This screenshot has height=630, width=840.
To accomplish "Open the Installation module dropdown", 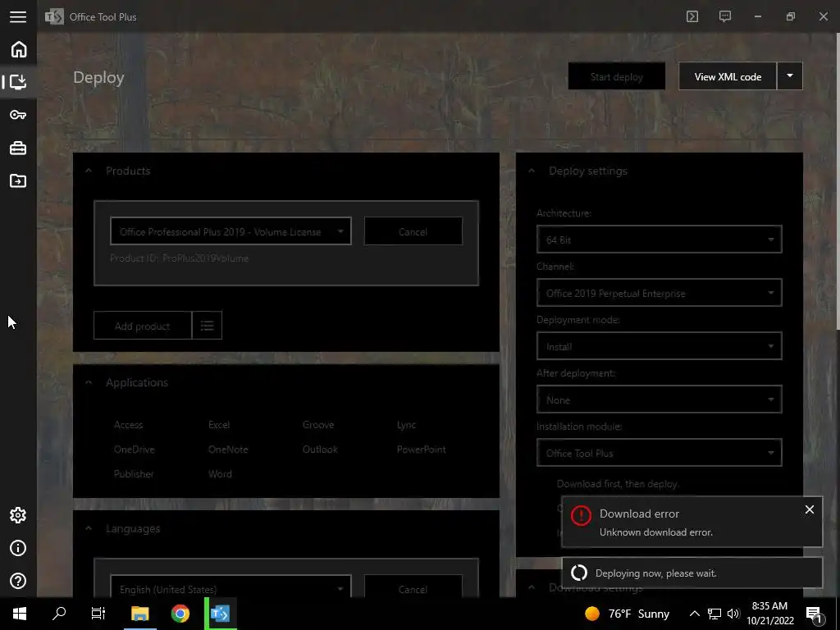I will coord(659,453).
